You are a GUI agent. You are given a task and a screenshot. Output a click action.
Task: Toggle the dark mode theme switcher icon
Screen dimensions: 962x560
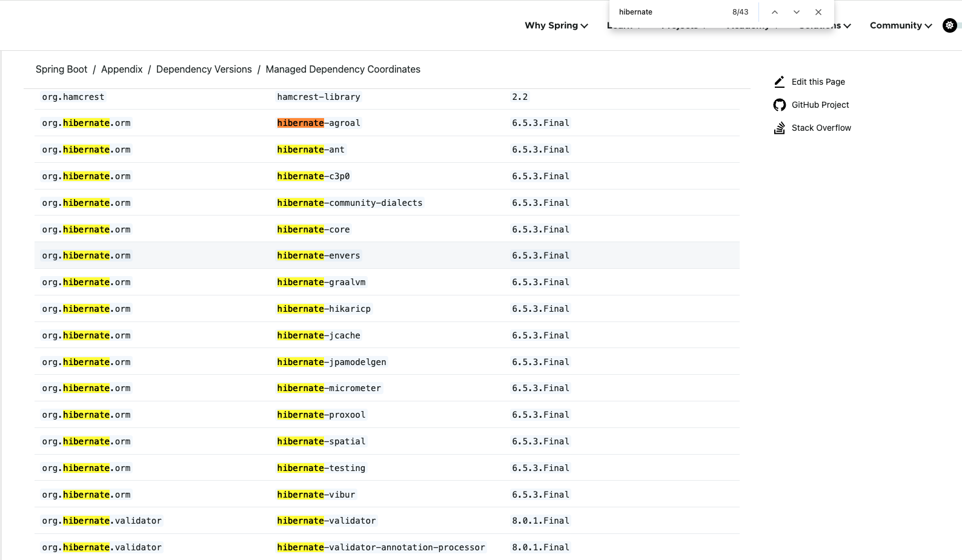[949, 25]
